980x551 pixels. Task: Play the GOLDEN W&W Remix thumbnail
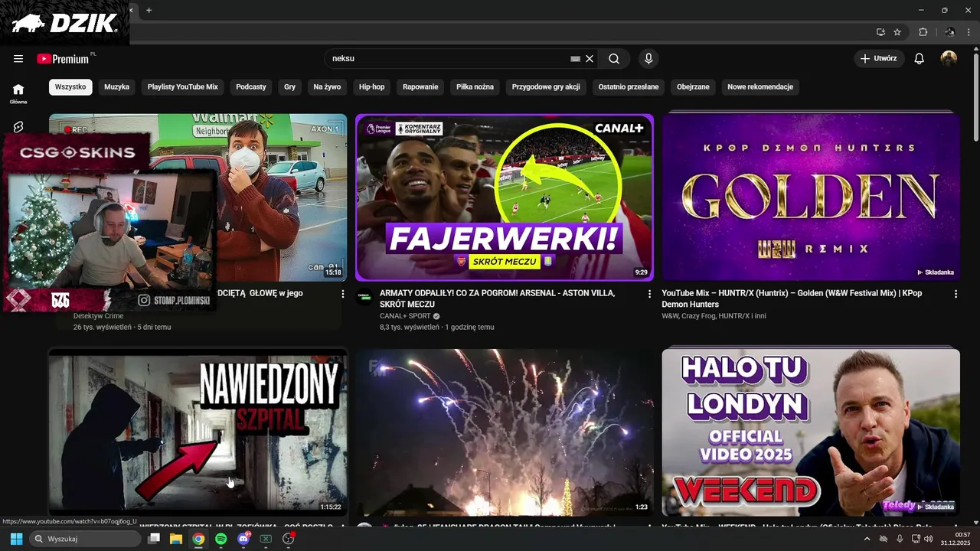[811, 197]
